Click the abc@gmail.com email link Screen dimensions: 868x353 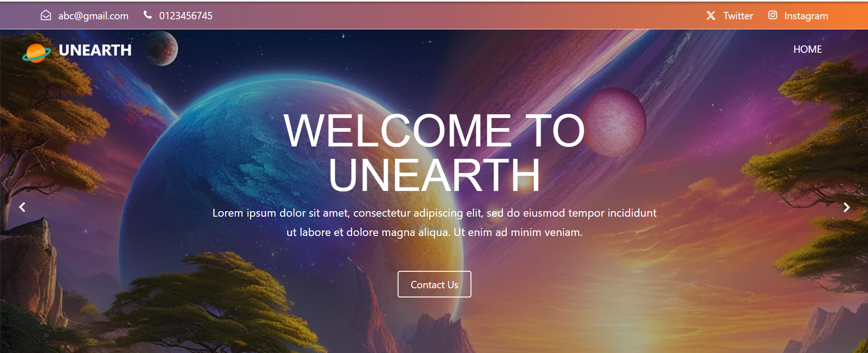pyautogui.click(x=93, y=16)
